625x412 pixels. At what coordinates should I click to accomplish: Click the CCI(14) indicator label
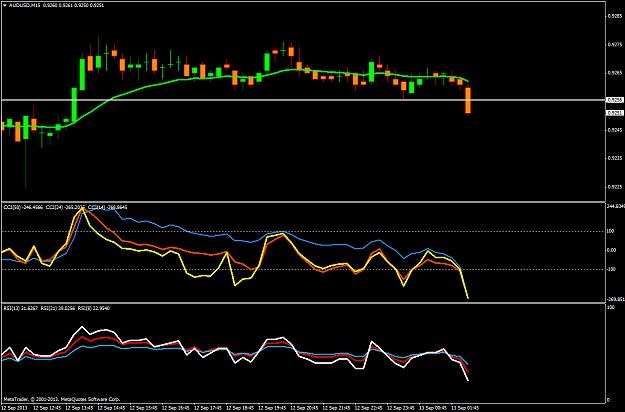(108, 207)
